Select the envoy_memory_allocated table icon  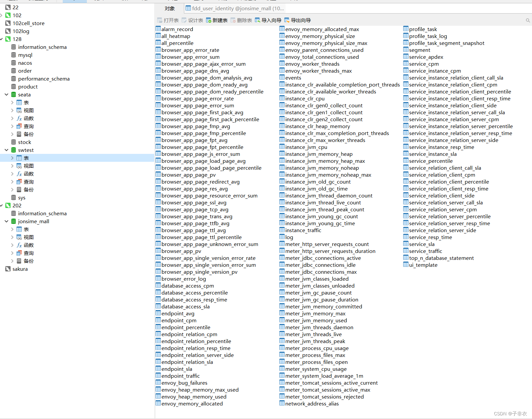coord(158,403)
